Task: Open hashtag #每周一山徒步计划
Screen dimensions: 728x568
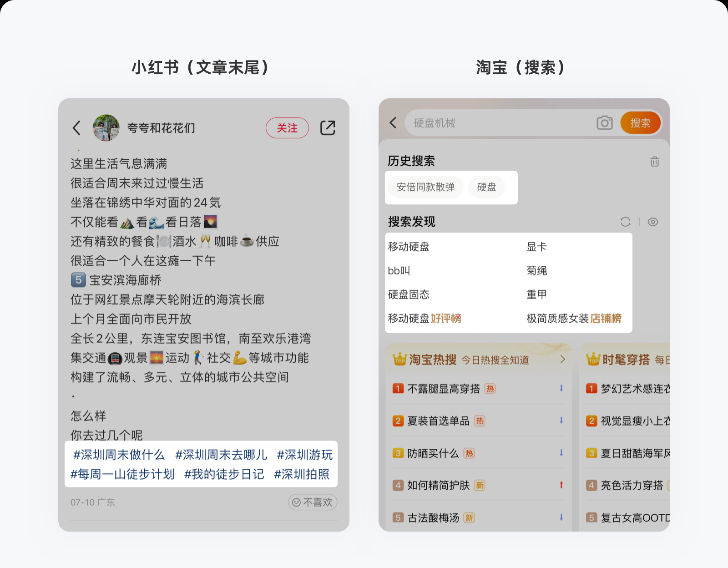Action: click(x=122, y=474)
